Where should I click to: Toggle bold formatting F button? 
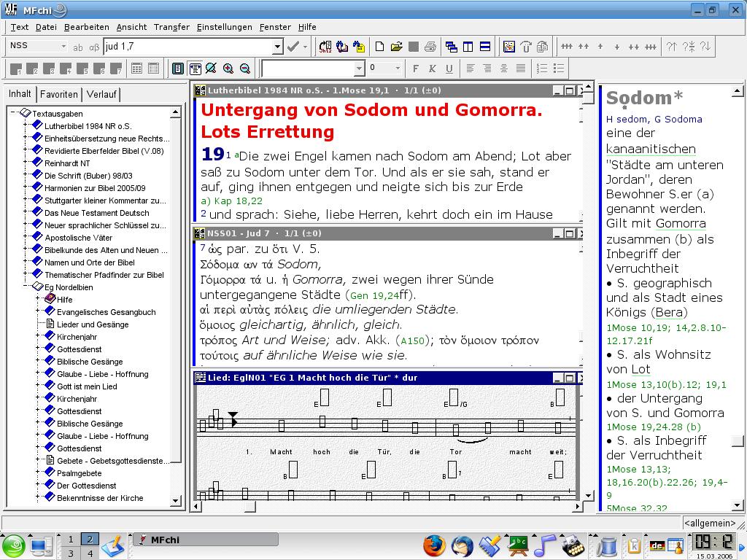click(416, 69)
